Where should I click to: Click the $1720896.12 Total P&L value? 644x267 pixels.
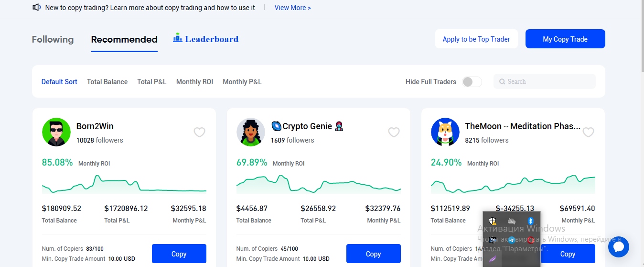126,209
